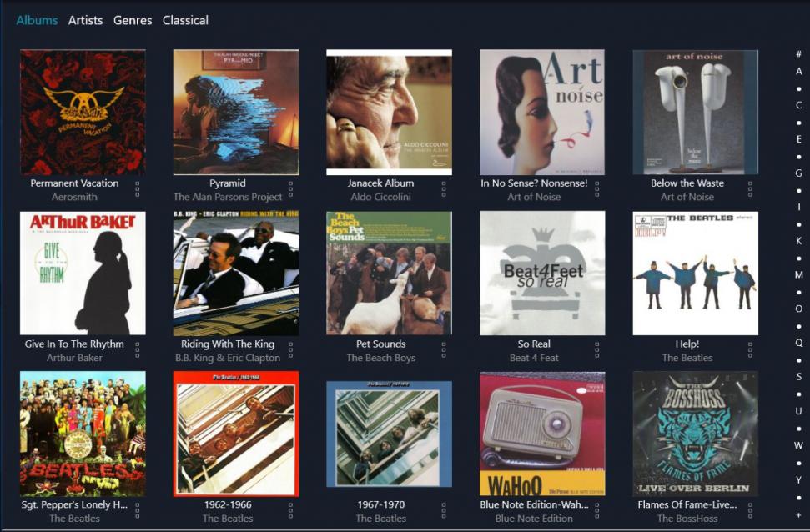Open the options menu beside So Real
The height and width of the screenshot is (532, 810).
coord(596,349)
